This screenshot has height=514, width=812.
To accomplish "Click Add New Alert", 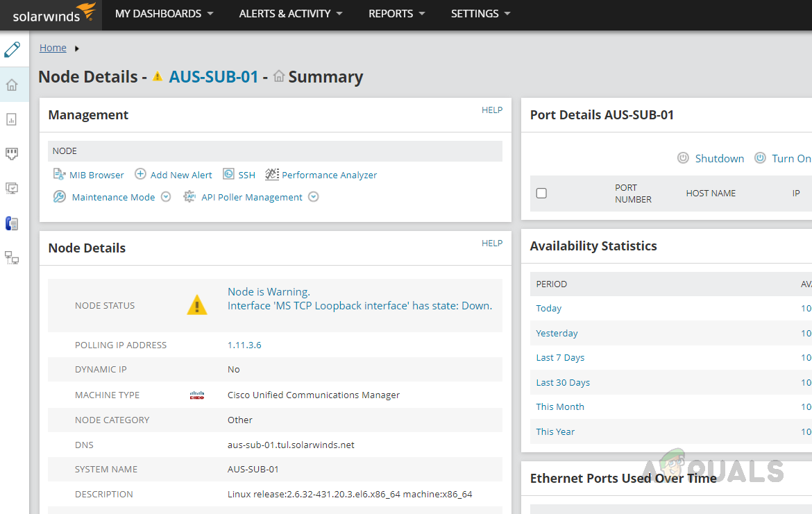I will (x=181, y=175).
